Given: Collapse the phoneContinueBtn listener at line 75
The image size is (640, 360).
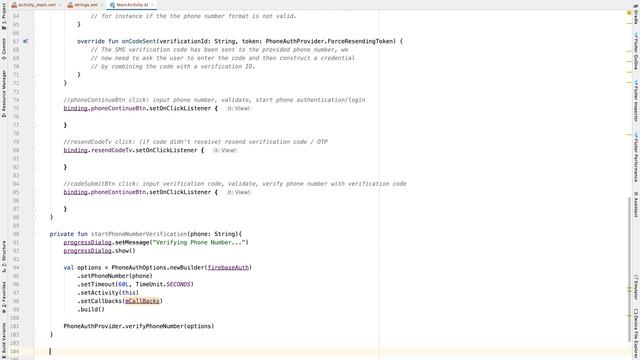Looking at the screenshot, I should (35, 109).
